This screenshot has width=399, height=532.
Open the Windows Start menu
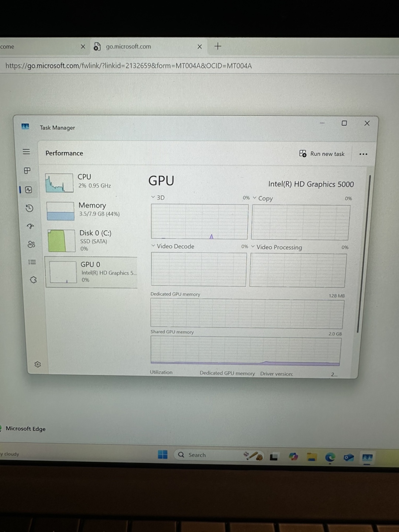(163, 454)
